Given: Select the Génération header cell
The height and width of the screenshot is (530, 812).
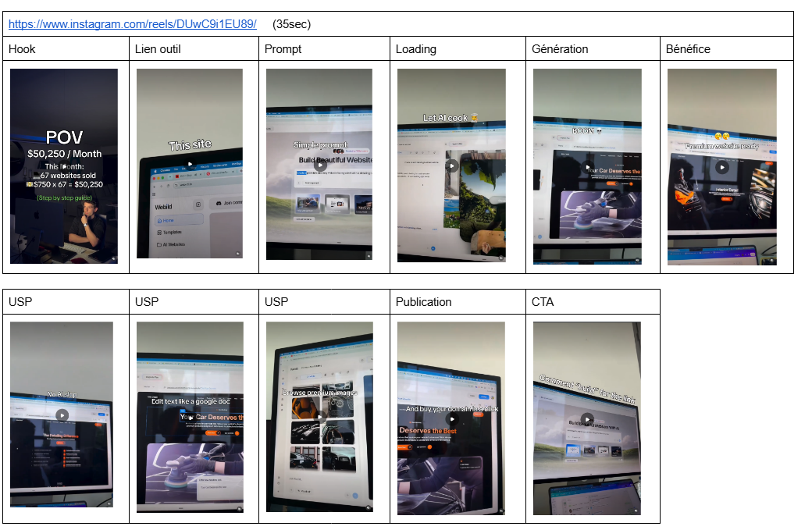Looking at the screenshot, I should pyautogui.click(x=593, y=48).
